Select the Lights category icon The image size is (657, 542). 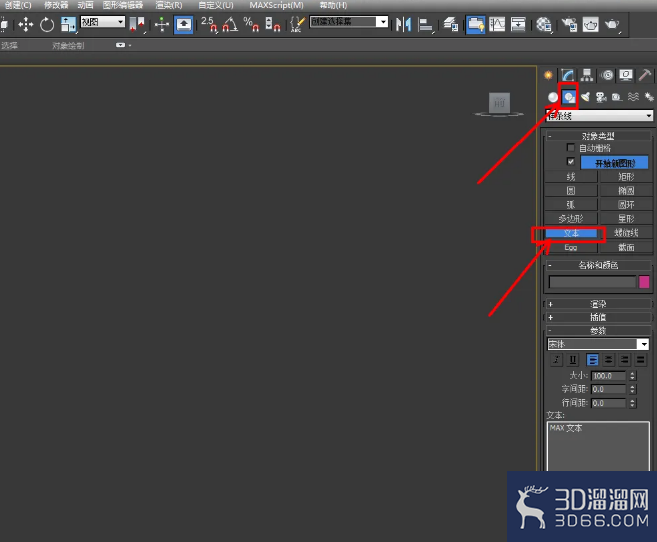click(585, 97)
